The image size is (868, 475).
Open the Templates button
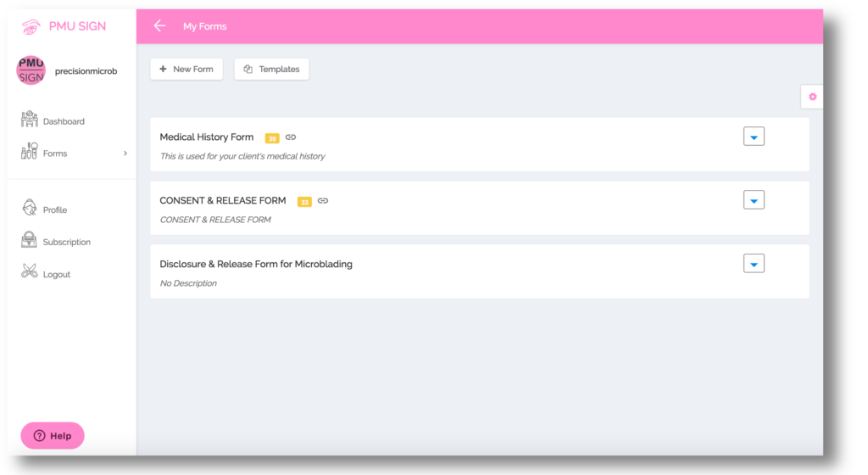point(271,70)
